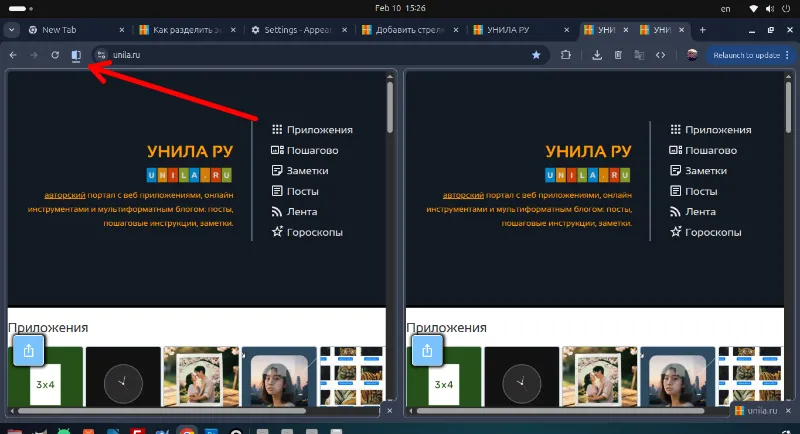This screenshot has width=800, height=434.
Task: Click the code brackets extension icon
Action: point(660,55)
